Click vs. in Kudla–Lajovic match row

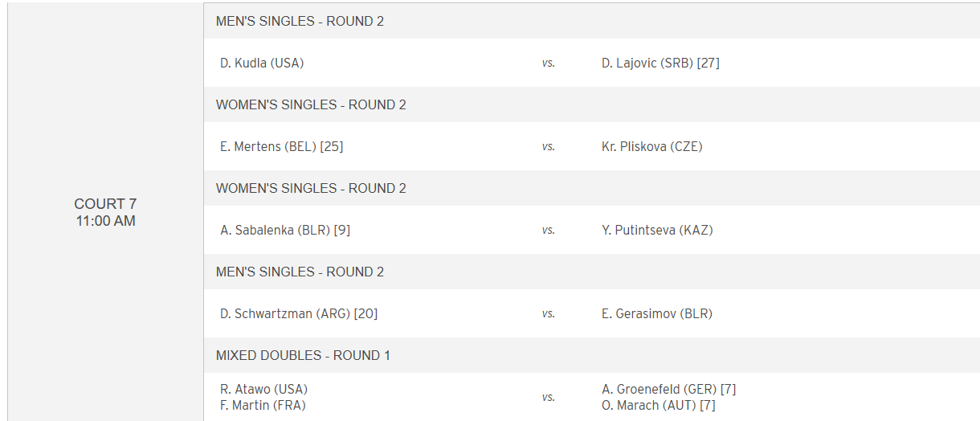[548, 63]
